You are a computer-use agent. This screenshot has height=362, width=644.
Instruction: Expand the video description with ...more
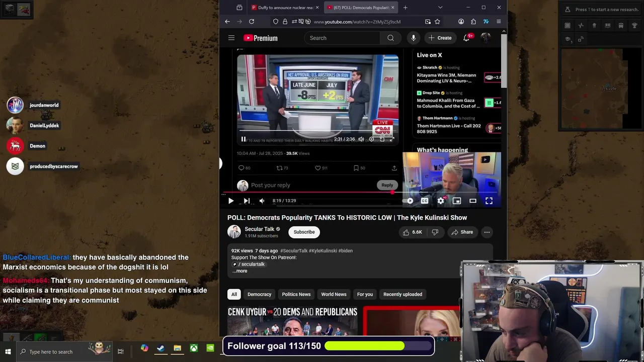[x=239, y=271]
